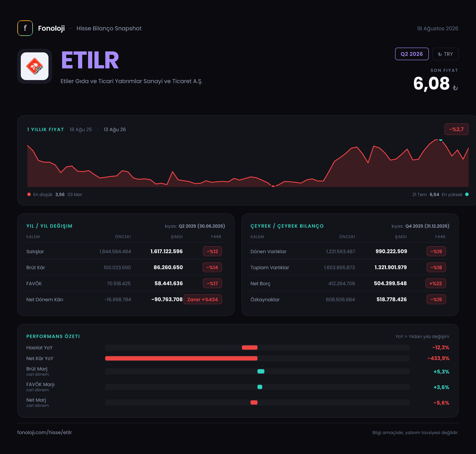476x454 pixels.
Task: Click the Brüt Kâr -%14 change badge
Action: pyautogui.click(x=212, y=267)
